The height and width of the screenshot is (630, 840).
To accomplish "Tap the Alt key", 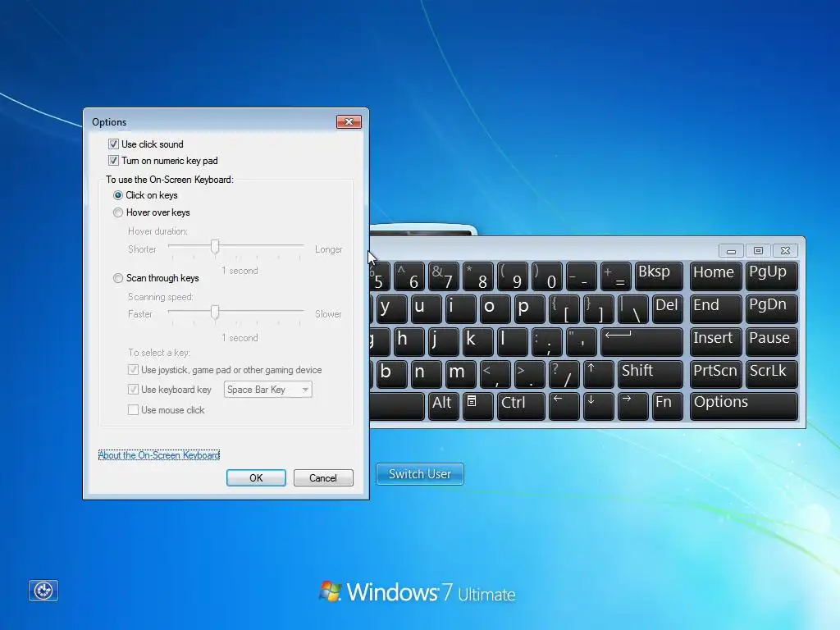I will point(442,406).
